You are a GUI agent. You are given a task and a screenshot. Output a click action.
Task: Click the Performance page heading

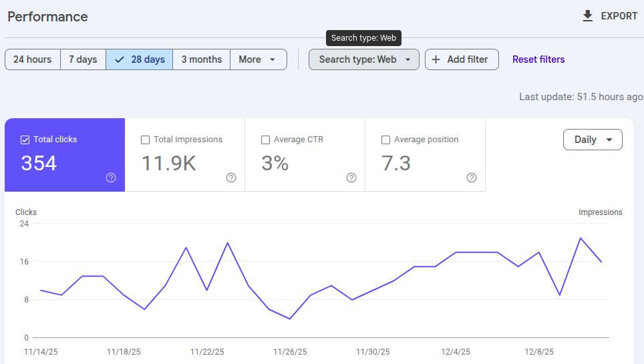47,17
